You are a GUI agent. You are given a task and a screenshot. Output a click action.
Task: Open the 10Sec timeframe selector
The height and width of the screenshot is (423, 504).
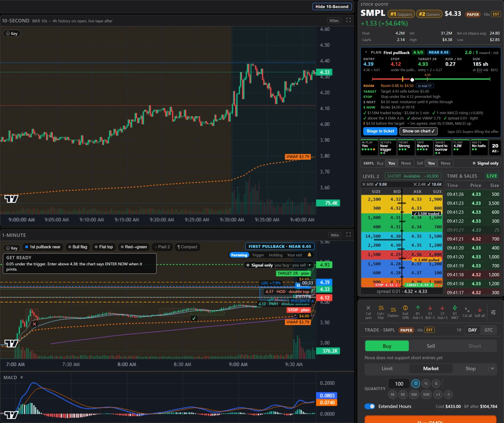point(334,21)
